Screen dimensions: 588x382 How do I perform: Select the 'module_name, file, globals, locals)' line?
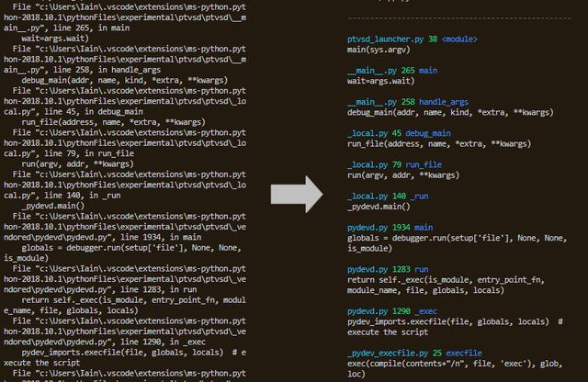pos(425,290)
